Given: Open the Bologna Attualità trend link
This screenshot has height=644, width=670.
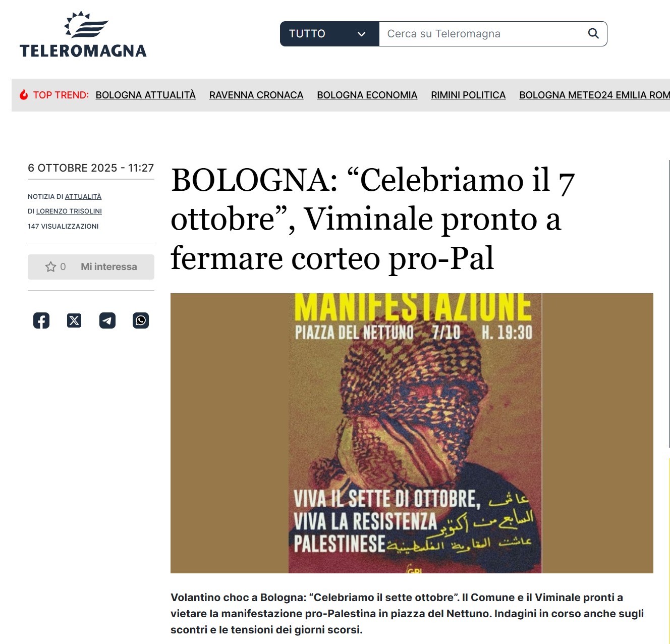Looking at the screenshot, I should pos(145,95).
